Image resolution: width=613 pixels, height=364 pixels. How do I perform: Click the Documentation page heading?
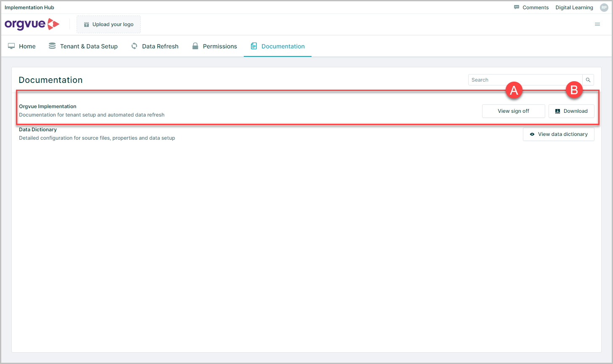point(51,80)
